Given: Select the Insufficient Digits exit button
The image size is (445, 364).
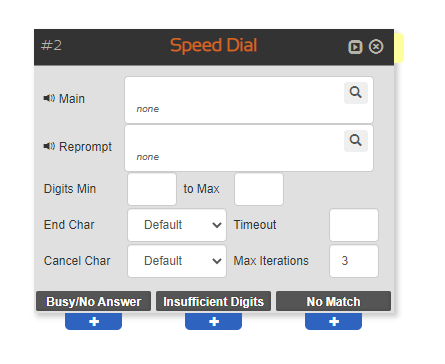Looking at the screenshot, I should [x=214, y=301].
